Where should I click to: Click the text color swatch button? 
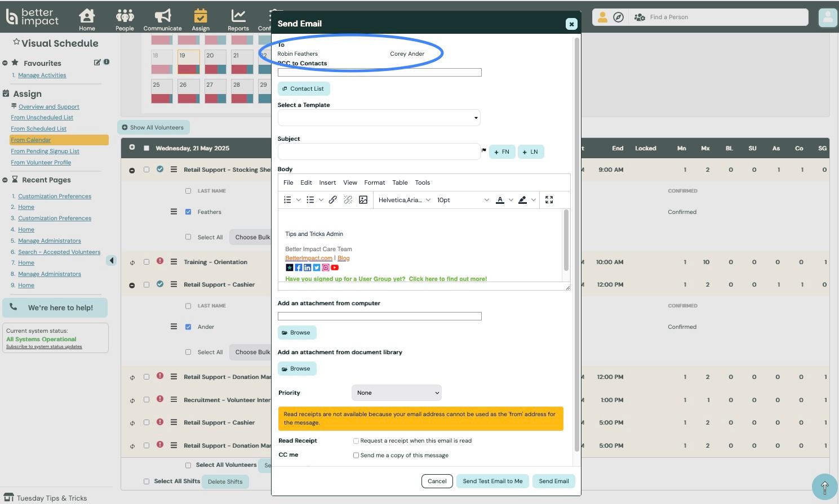pyautogui.click(x=500, y=200)
